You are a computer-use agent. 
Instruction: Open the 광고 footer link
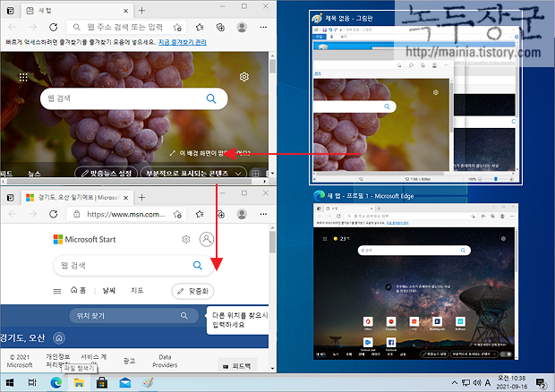pyautogui.click(x=129, y=361)
